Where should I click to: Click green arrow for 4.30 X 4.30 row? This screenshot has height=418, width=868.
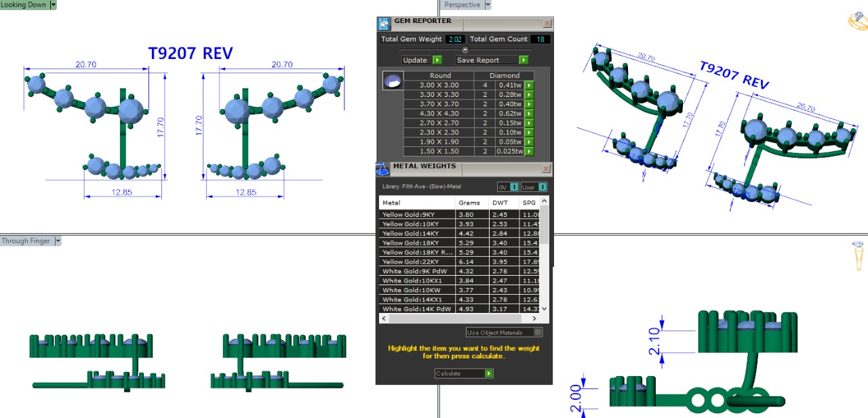tap(529, 114)
